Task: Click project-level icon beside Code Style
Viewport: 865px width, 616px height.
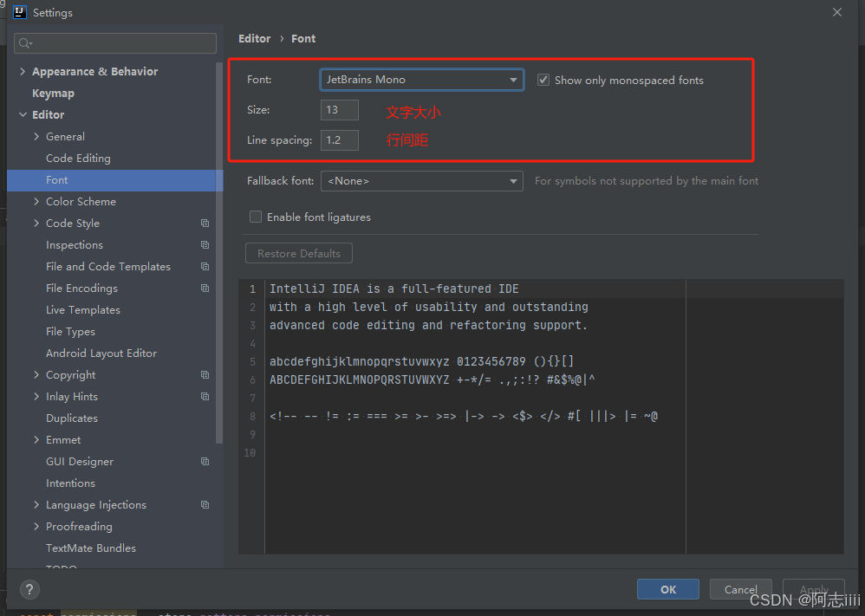Action: (205, 224)
